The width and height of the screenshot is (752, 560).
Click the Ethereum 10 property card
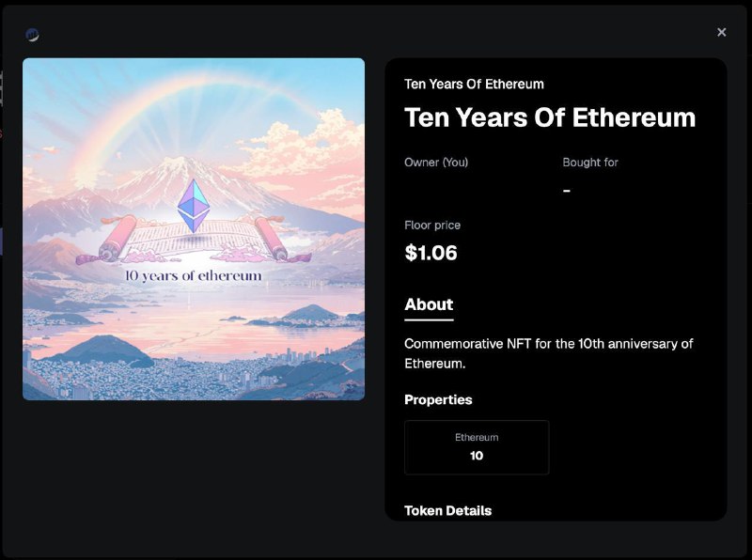pos(477,447)
